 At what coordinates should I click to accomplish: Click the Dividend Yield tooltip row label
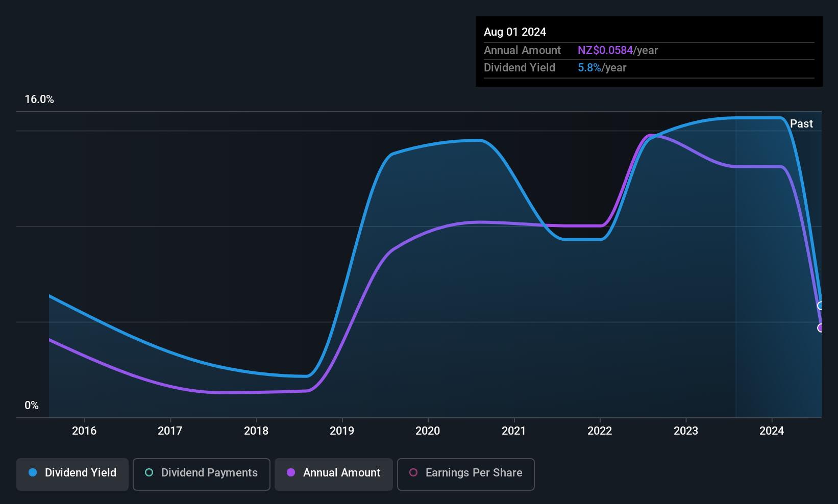(x=520, y=68)
